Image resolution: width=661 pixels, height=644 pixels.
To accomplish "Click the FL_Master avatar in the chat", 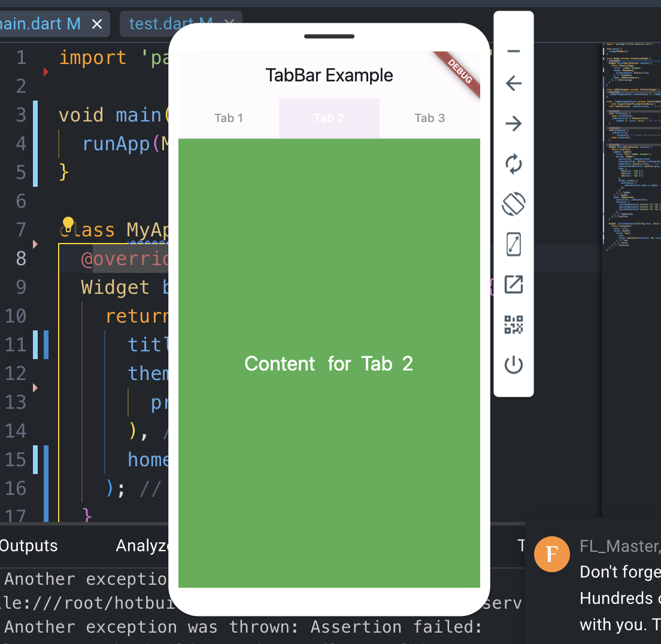I will click(x=551, y=555).
